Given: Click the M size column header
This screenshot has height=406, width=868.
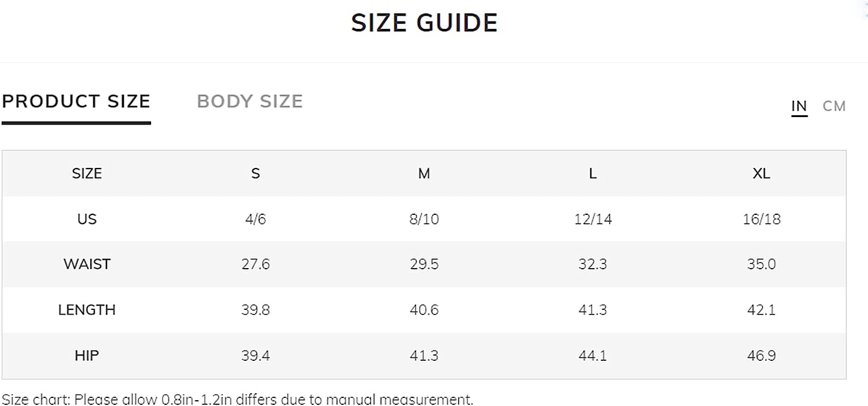Looking at the screenshot, I should (x=424, y=173).
